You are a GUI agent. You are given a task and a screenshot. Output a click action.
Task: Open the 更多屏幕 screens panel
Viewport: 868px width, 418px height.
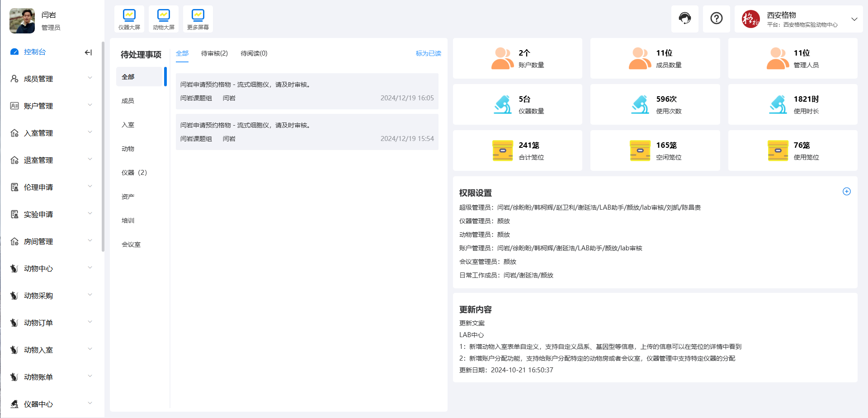[x=198, y=19]
